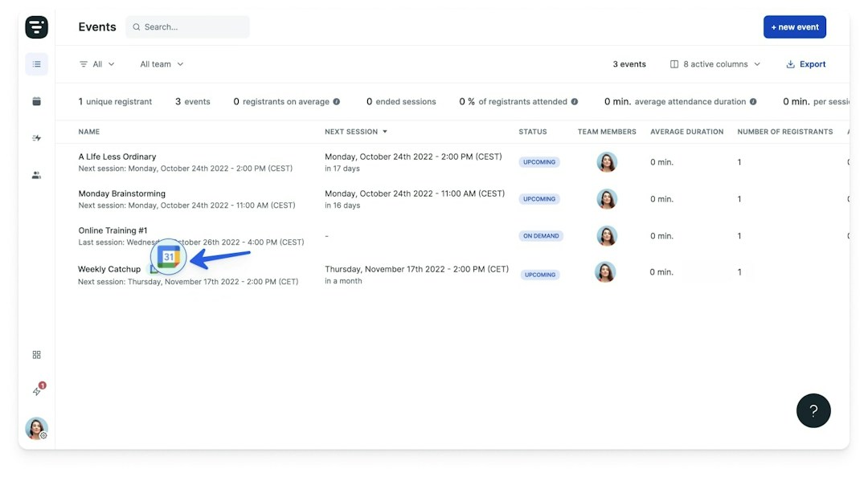868x477 pixels.
Task: Open the help question mark button
Action: pyautogui.click(x=813, y=410)
